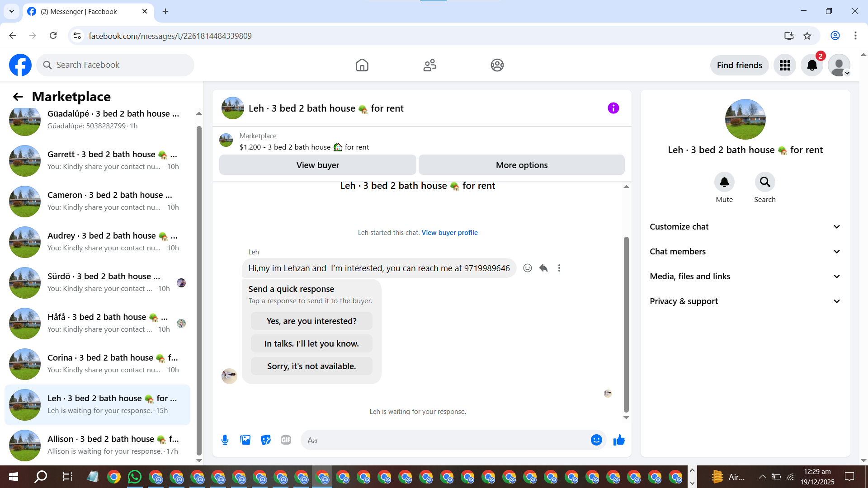Send a thumbs up like
The height and width of the screenshot is (488, 868).
(x=619, y=440)
